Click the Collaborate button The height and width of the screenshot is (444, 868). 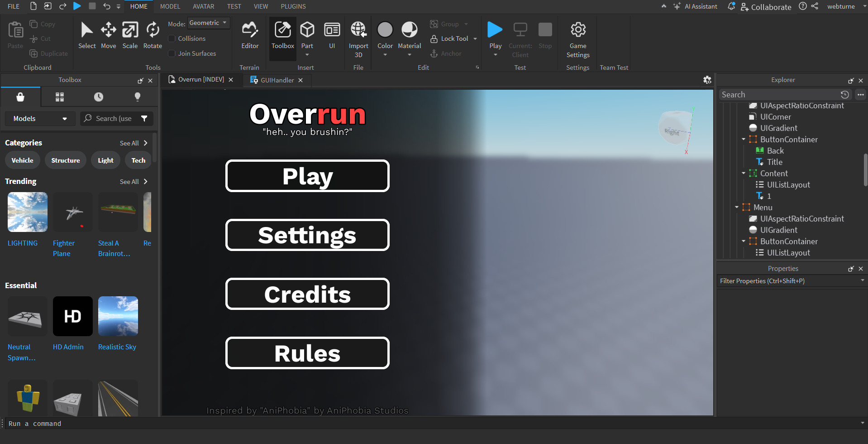point(766,7)
